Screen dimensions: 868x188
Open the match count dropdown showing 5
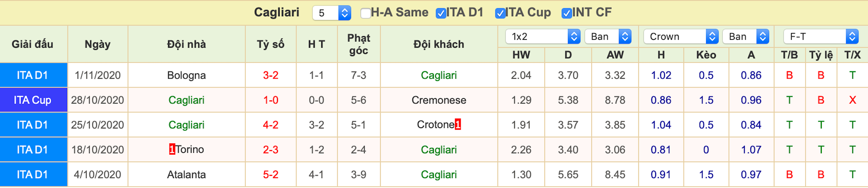[x=332, y=13]
